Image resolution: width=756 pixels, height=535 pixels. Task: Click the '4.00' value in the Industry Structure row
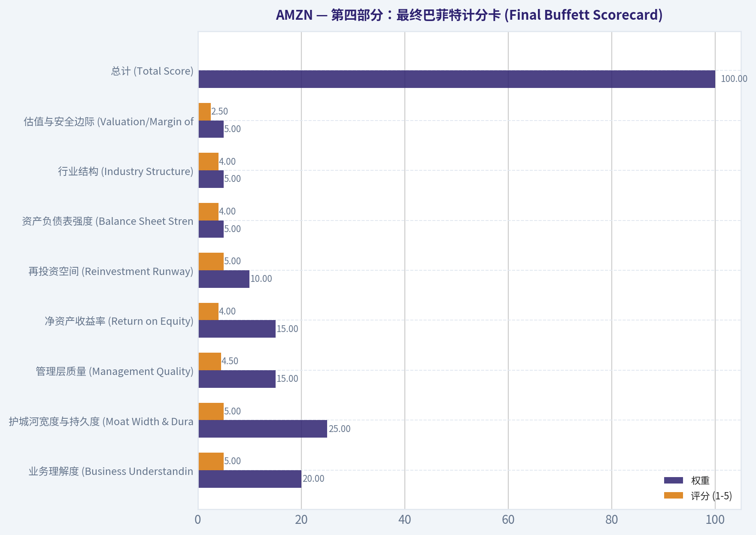pyautogui.click(x=227, y=162)
